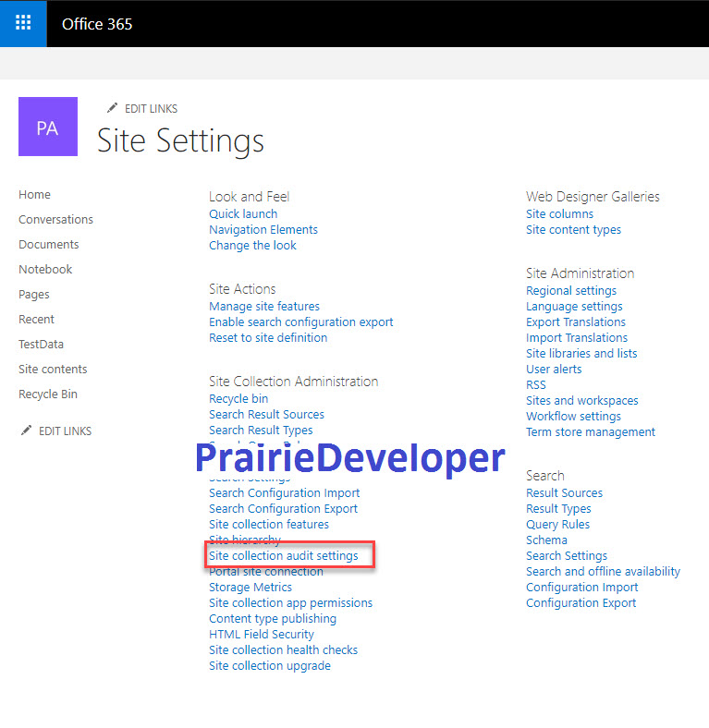Open Search and offline availability
Viewport: 709px width, 728px height.
pyautogui.click(x=603, y=572)
